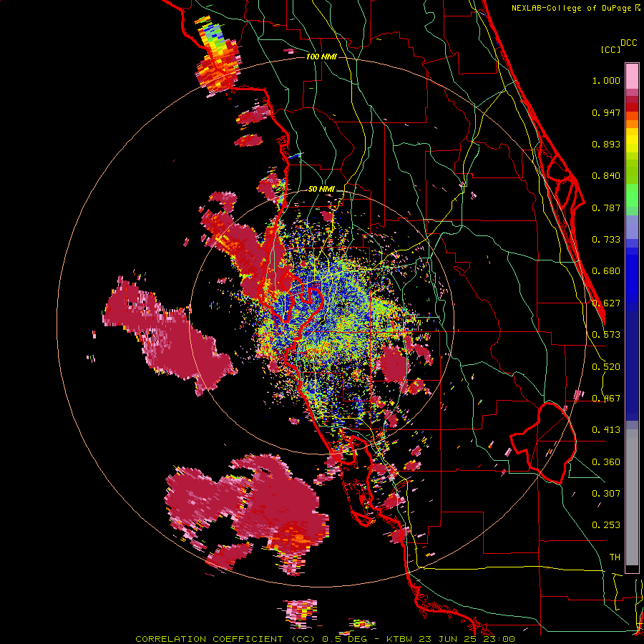The width and height of the screenshot is (644, 644).
Task: Click the "23 JUN 25" date text
Action: click(448, 639)
